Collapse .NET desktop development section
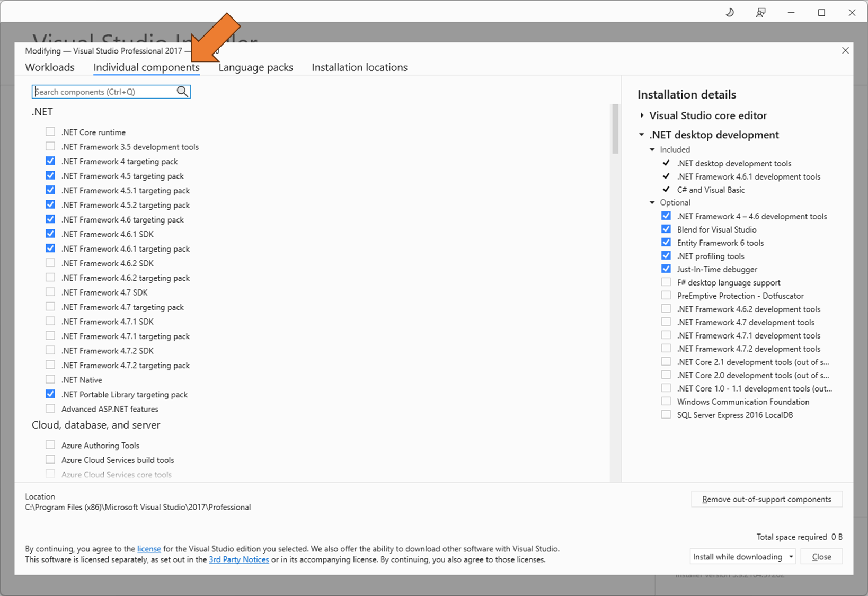 tap(642, 135)
